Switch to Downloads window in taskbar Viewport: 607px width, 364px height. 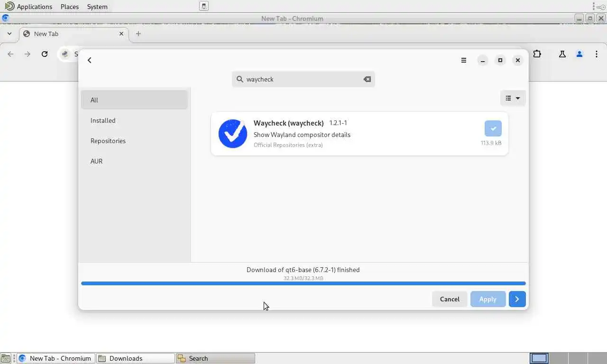tap(136, 358)
